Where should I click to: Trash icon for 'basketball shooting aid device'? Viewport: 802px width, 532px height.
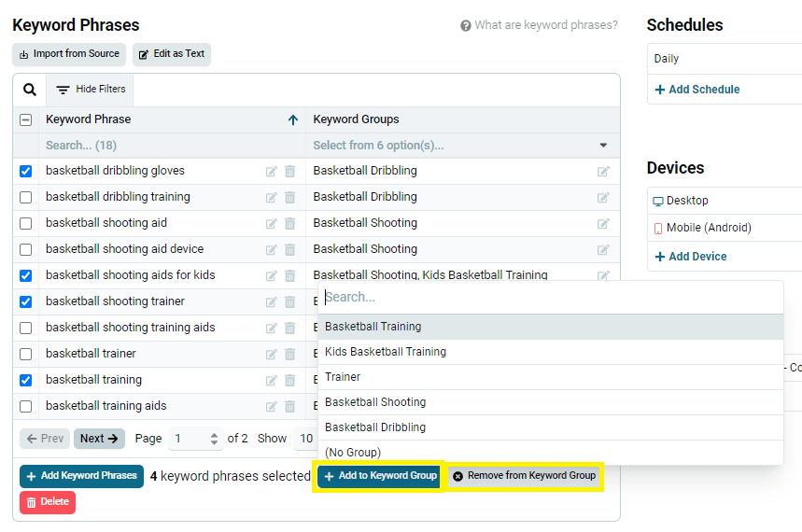pos(290,249)
